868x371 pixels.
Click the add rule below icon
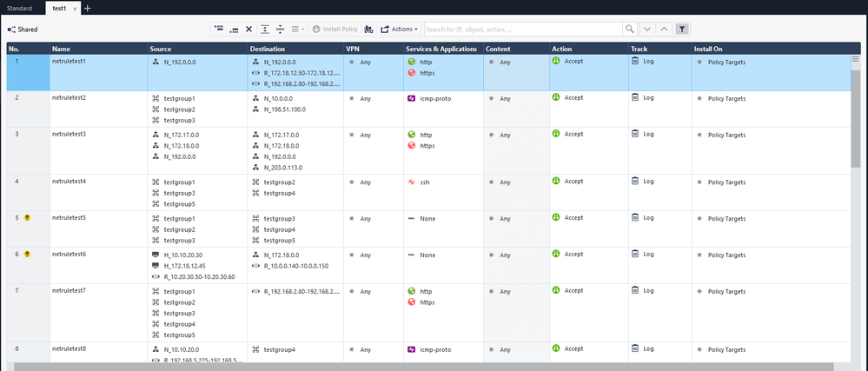(234, 29)
